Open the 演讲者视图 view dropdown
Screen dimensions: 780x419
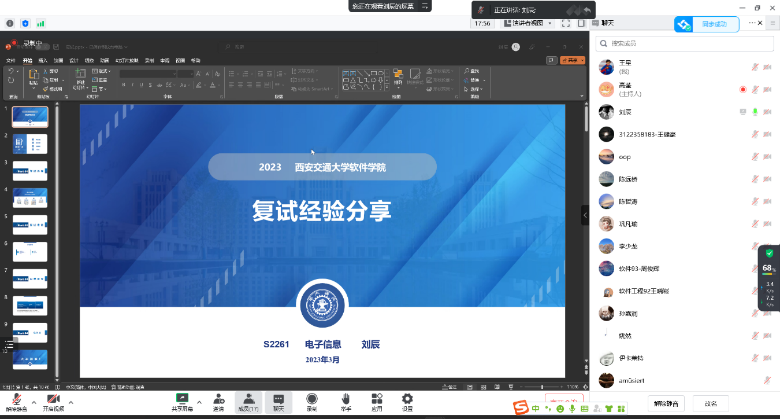click(x=528, y=23)
